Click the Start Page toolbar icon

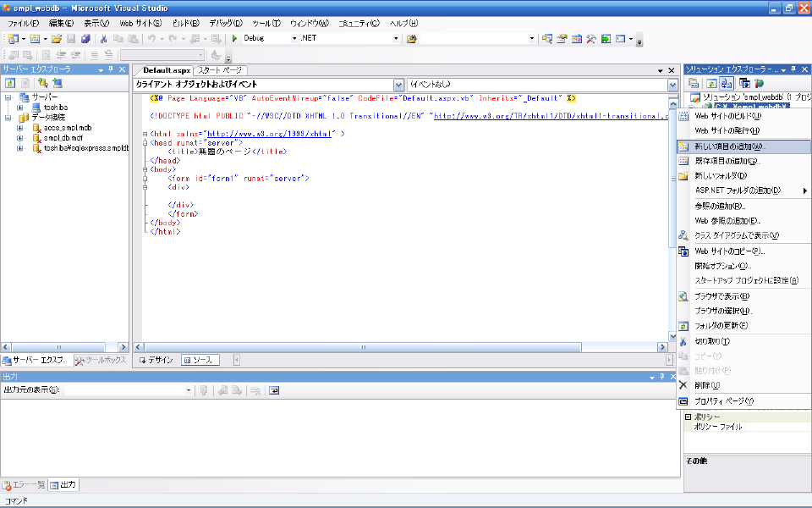(x=606, y=39)
